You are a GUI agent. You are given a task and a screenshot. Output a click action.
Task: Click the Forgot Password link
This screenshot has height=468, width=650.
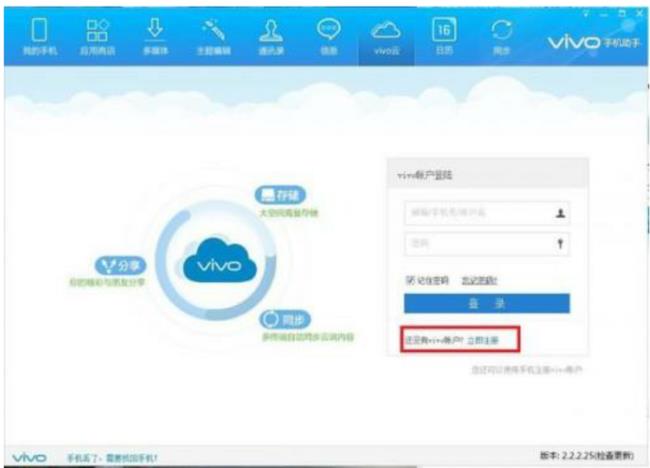click(479, 281)
